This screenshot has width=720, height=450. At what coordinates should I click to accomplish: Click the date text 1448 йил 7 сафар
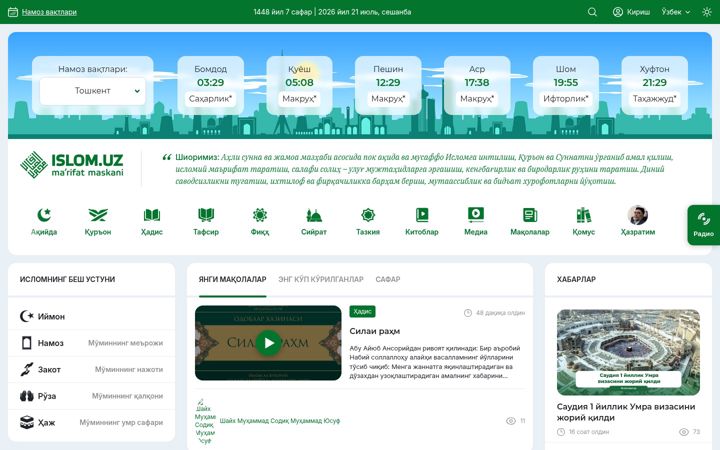click(x=282, y=12)
